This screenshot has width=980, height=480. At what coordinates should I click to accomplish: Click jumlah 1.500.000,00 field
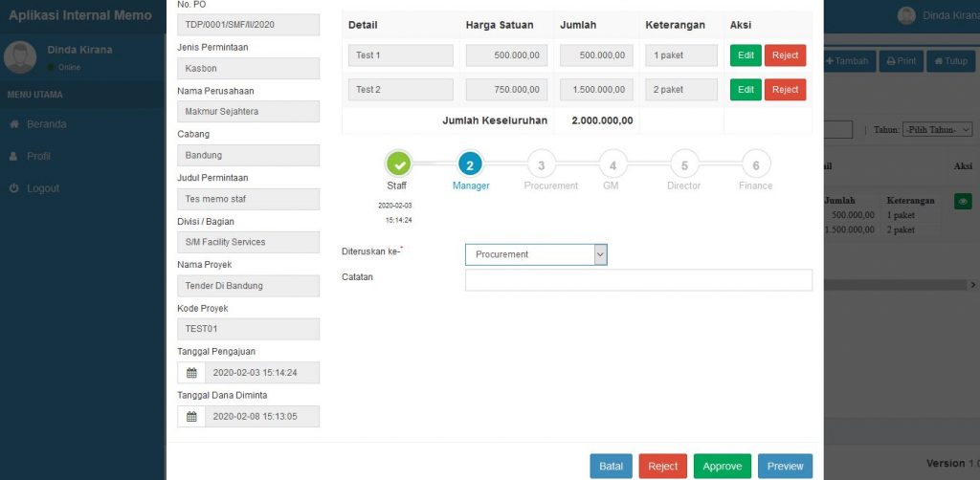596,90
